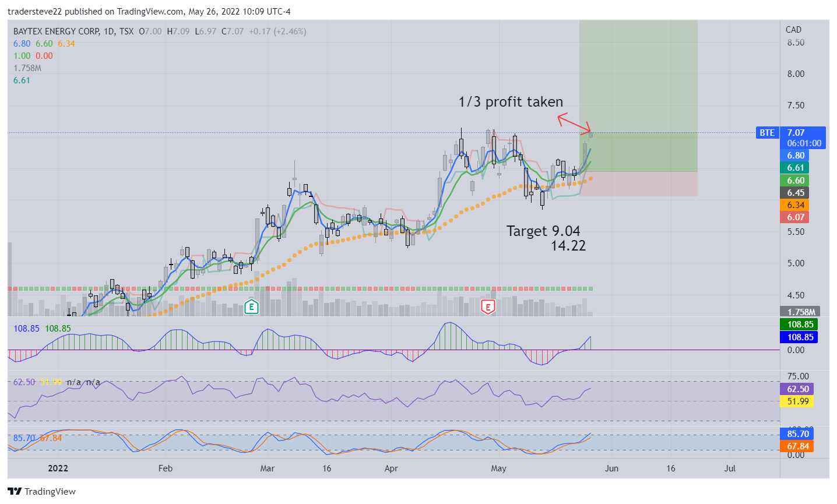Click the Feb date axis label
The image size is (837, 504).
(x=166, y=468)
